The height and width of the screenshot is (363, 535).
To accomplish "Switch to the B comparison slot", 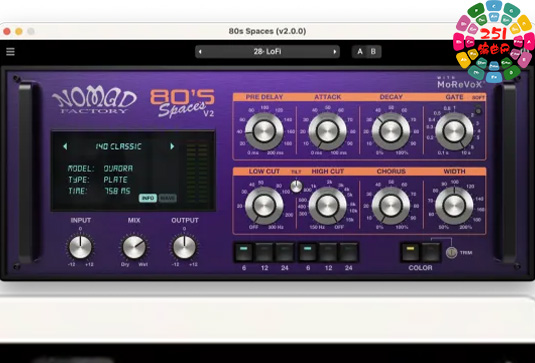I will tap(373, 52).
